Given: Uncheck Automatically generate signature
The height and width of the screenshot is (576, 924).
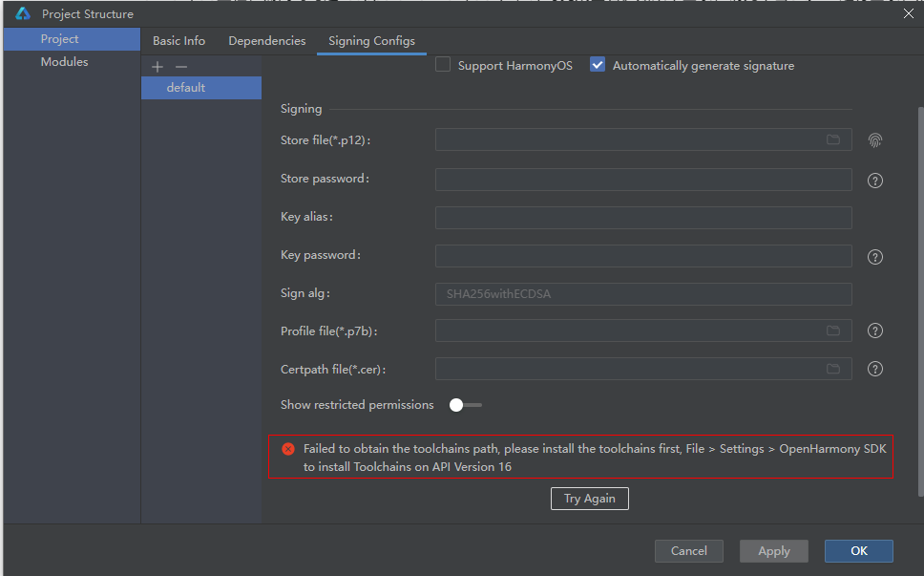Looking at the screenshot, I should coord(598,64).
